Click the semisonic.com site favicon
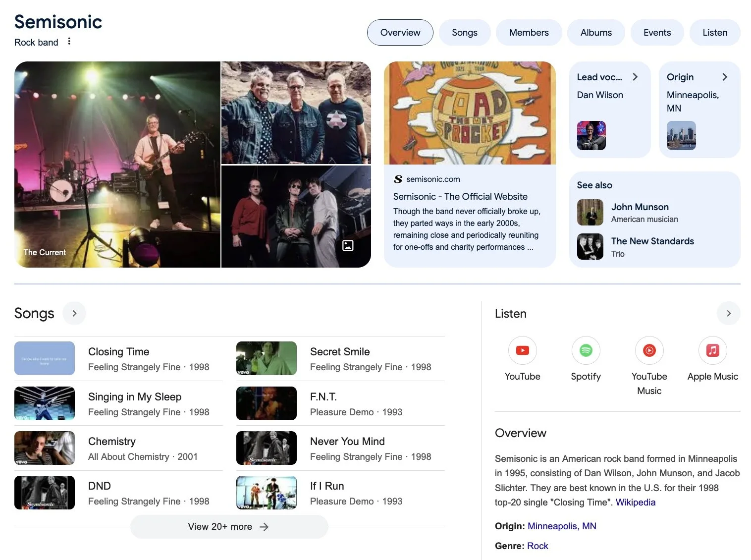751x560 pixels. coord(398,179)
